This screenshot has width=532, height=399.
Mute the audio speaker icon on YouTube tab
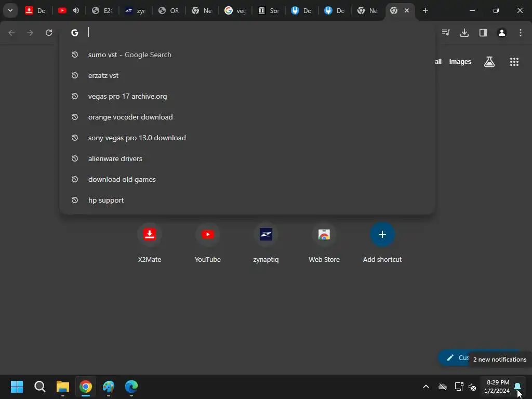76,10
